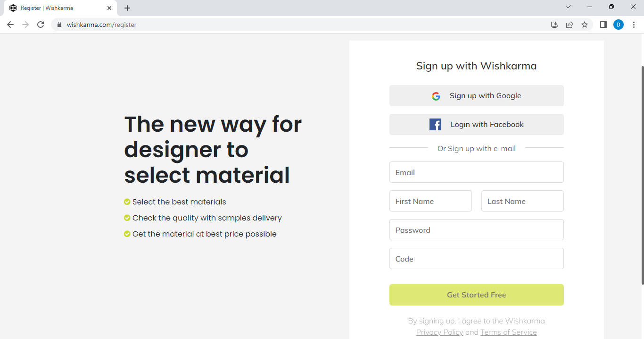Click the Email input field
This screenshot has width=644, height=339.
pyautogui.click(x=476, y=172)
